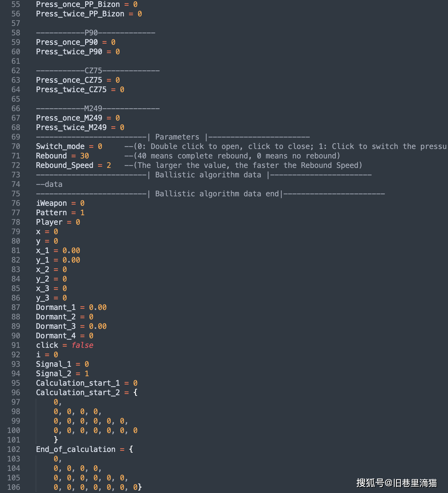Viewport: 448px width, 493px height.
Task: Click the iWeapon variable
Action: coord(51,203)
